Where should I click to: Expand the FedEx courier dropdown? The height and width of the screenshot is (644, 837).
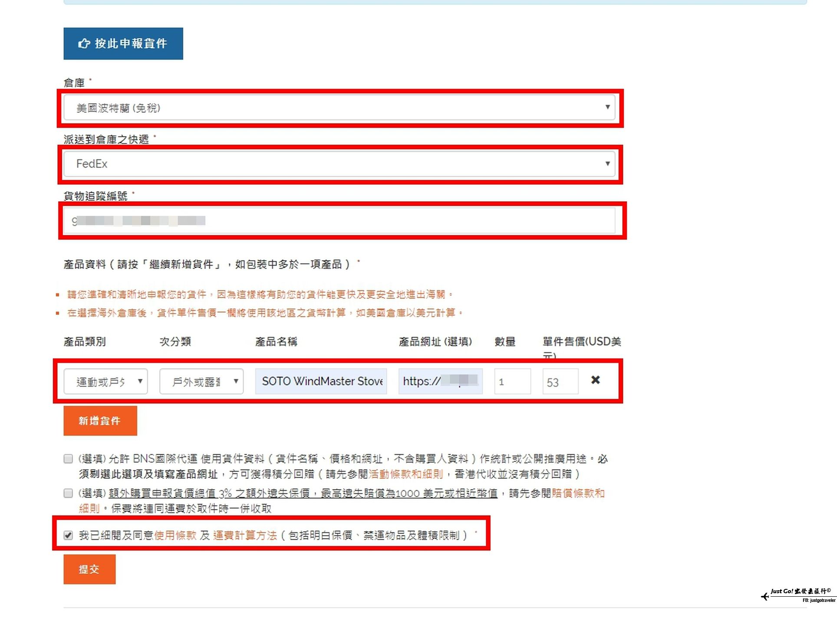pyautogui.click(x=339, y=164)
